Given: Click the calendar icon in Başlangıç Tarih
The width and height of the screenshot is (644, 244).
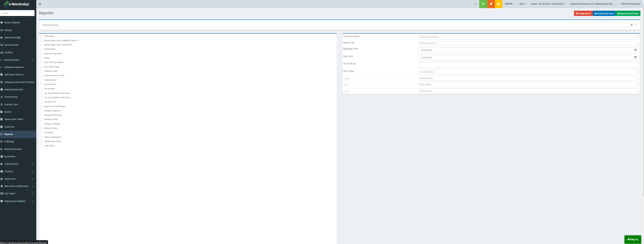Looking at the screenshot, I should pos(635,50).
